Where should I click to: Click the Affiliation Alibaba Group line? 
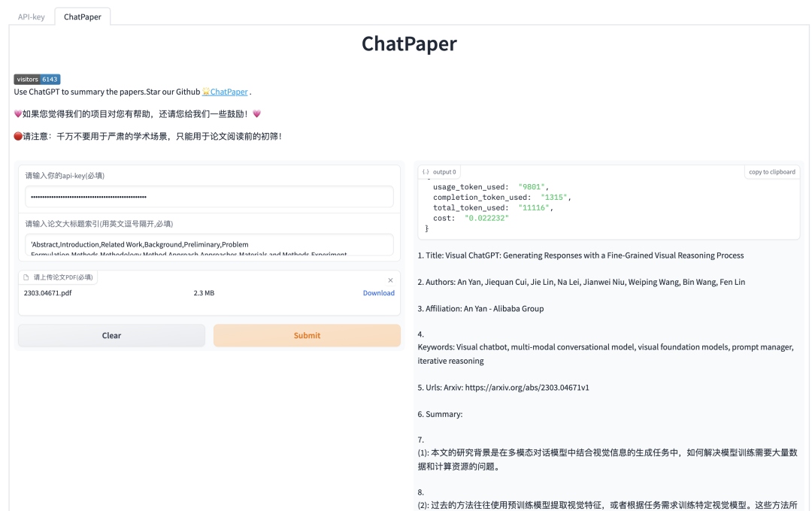tap(480, 309)
